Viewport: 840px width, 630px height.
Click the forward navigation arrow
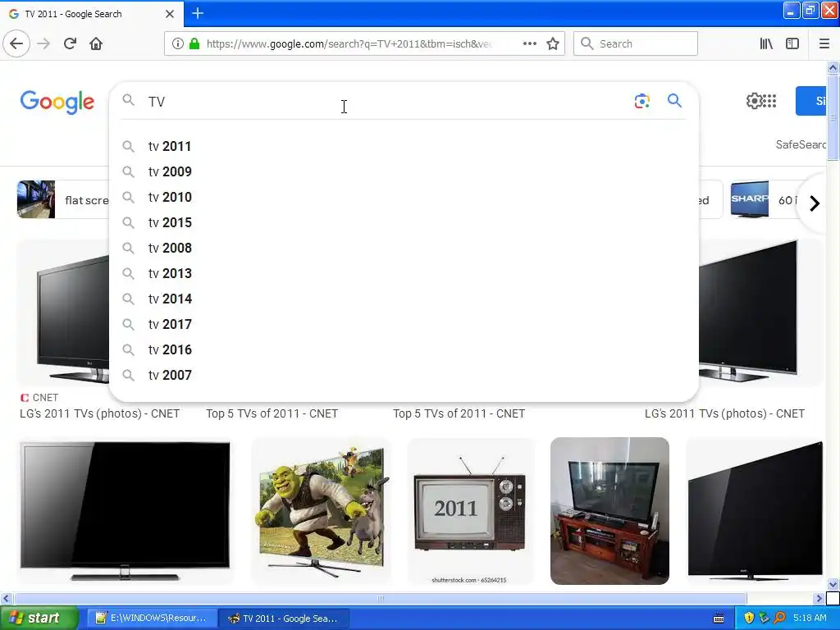coord(44,43)
